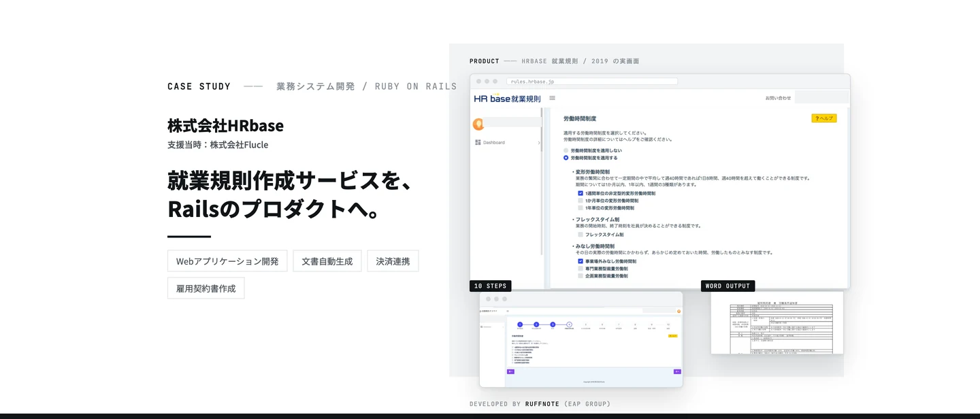Click the orange user avatar in the sidebar

[478, 124]
